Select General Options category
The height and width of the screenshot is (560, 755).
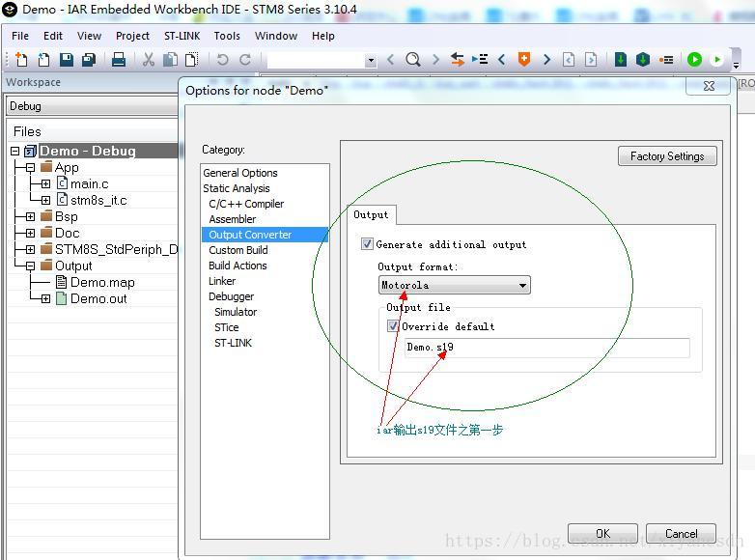[x=240, y=173]
